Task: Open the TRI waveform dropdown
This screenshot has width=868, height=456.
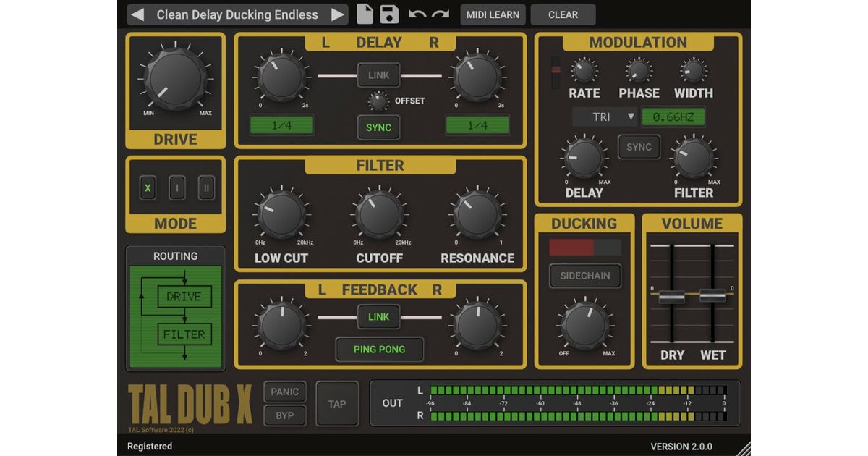Action: coord(604,117)
